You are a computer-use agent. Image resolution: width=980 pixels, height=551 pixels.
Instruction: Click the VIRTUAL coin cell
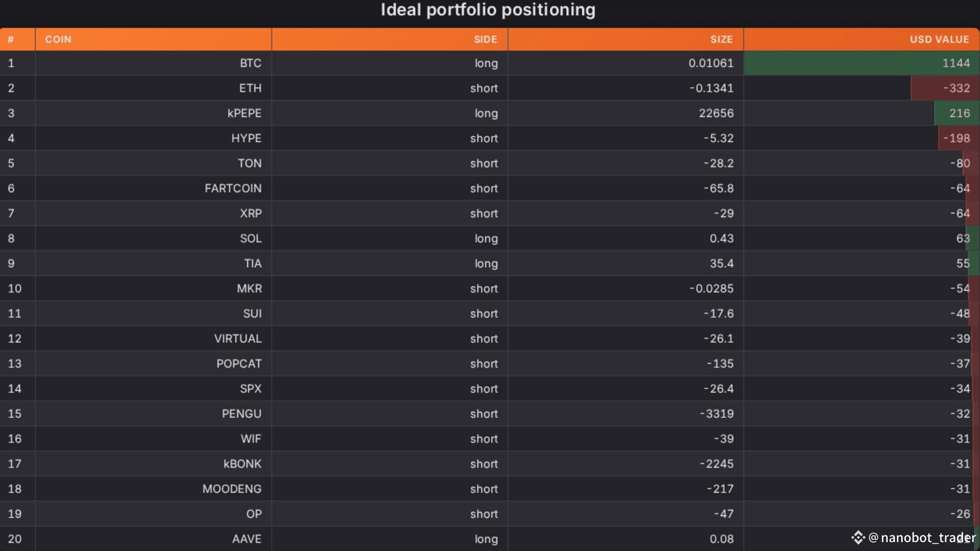point(153,339)
